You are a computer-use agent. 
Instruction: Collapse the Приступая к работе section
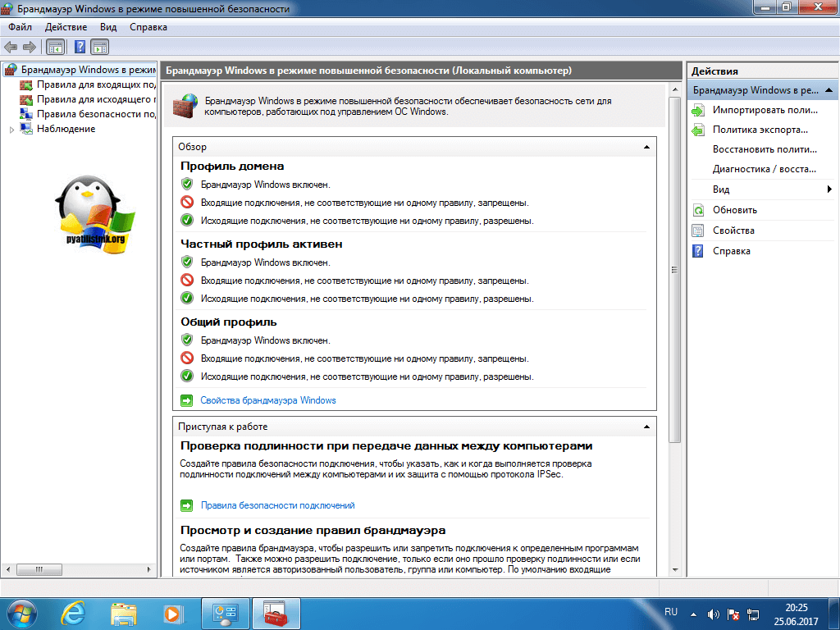click(x=646, y=427)
